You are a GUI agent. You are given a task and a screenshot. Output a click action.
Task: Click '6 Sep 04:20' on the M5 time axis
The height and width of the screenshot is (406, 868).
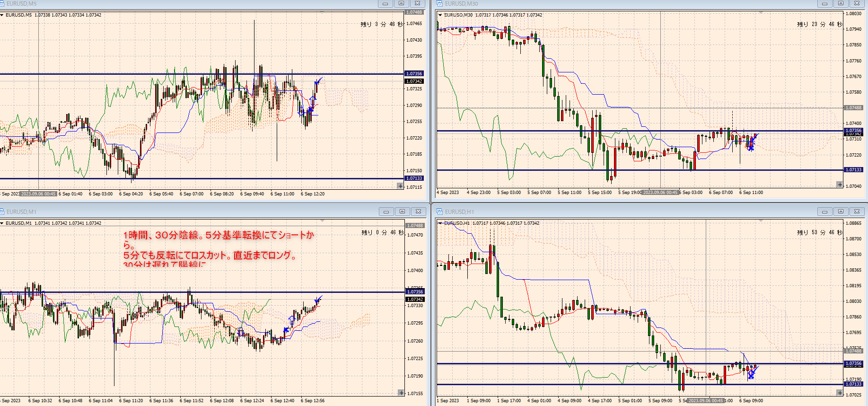[x=131, y=194]
